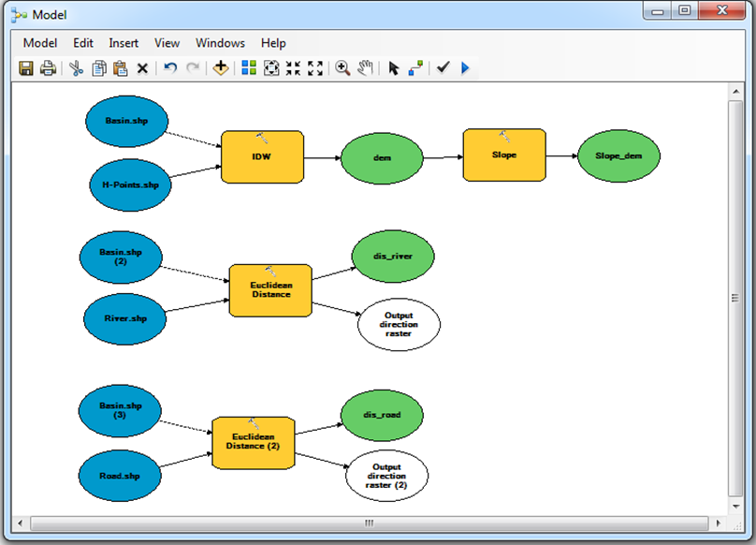Close the Model window
This screenshot has height=545, width=756.
pyautogui.click(x=721, y=10)
